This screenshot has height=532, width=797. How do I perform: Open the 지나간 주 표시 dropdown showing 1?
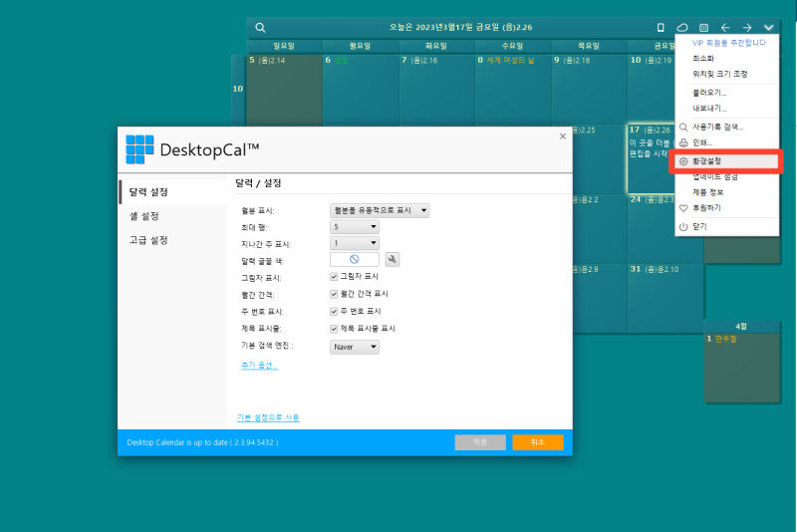click(355, 243)
